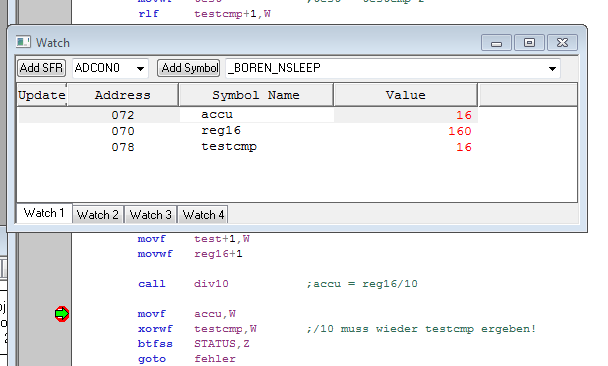Click the value 160 of reg16

[x=460, y=131]
